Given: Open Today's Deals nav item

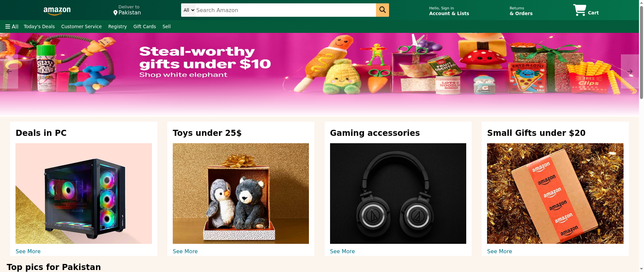Looking at the screenshot, I should [x=39, y=26].
